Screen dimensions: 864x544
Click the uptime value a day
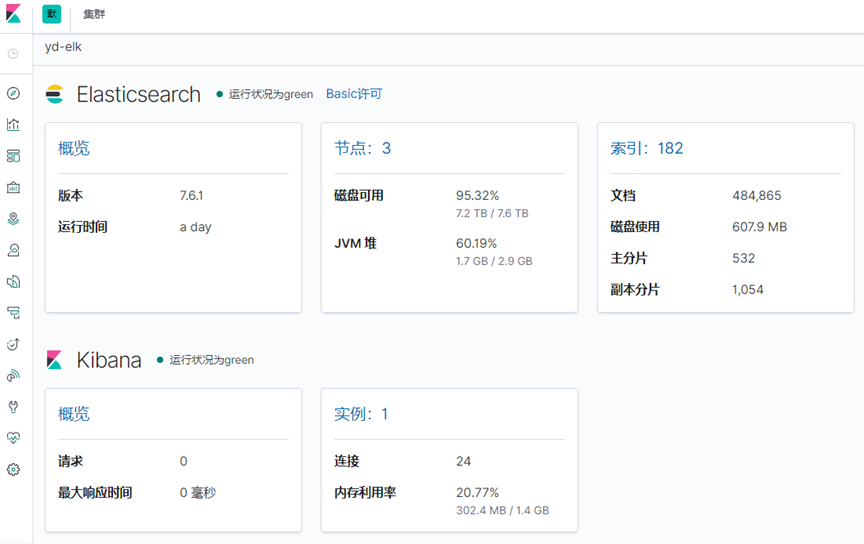click(x=195, y=227)
